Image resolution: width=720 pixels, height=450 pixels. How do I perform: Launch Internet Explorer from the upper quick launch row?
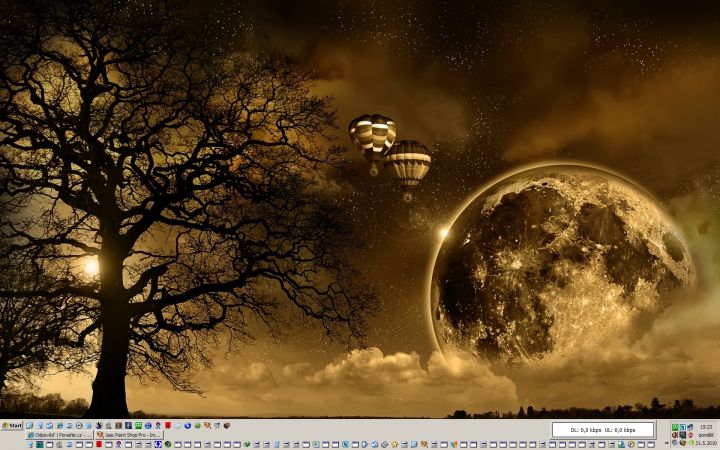[60, 426]
